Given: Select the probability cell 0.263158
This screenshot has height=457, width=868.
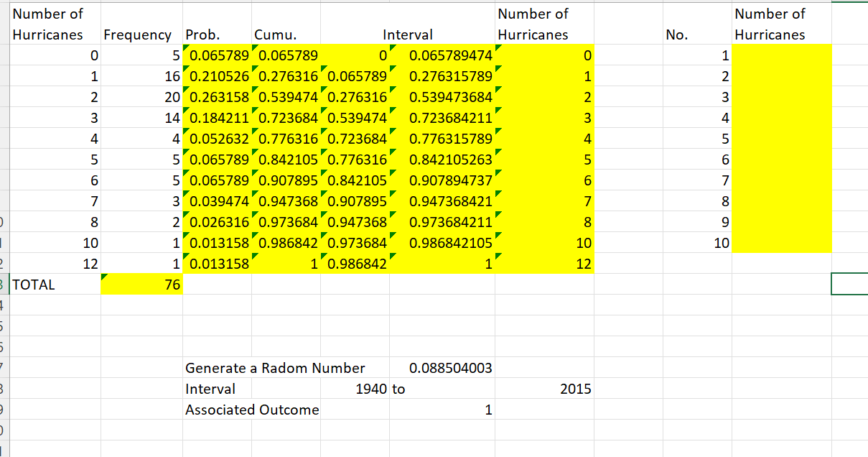Looking at the screenshot, I should 217,97.
